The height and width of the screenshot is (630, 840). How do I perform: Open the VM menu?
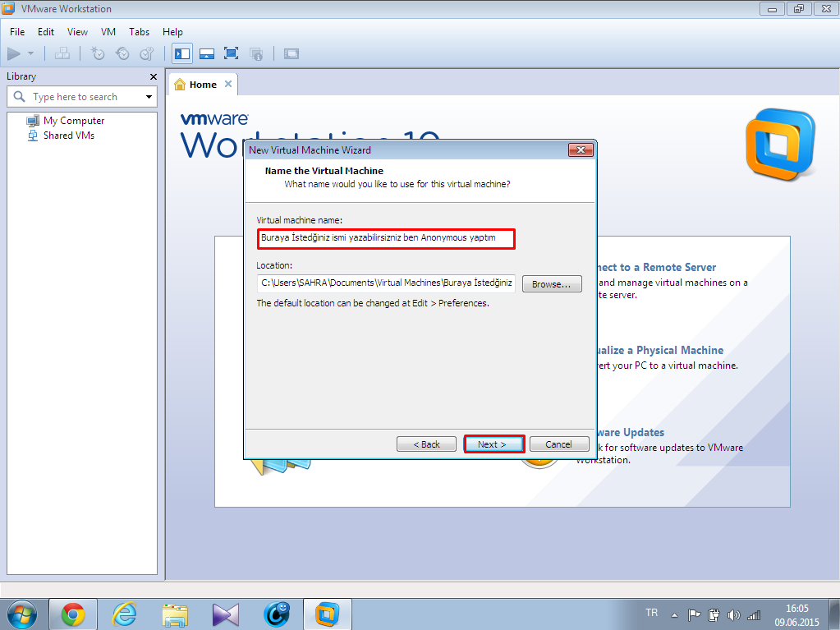[108, 32]
